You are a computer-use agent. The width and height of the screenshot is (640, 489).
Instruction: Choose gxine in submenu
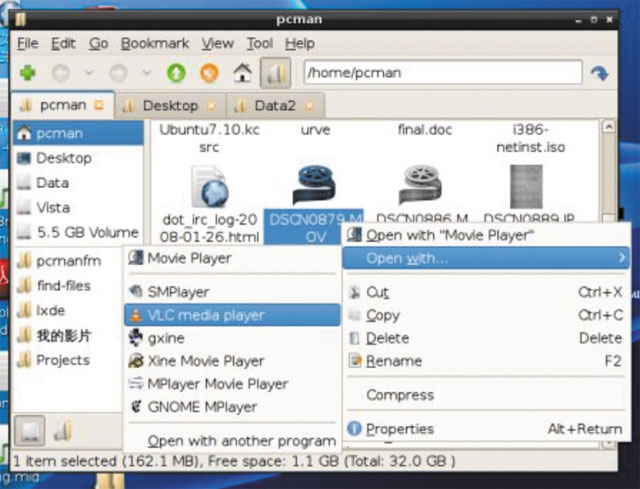(x=232, y=338)
